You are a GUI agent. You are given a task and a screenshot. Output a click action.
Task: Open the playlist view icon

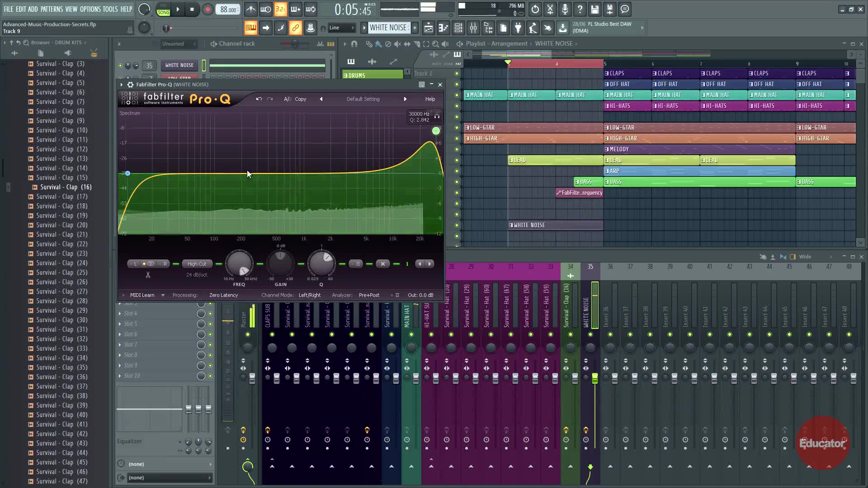(429, 28)
